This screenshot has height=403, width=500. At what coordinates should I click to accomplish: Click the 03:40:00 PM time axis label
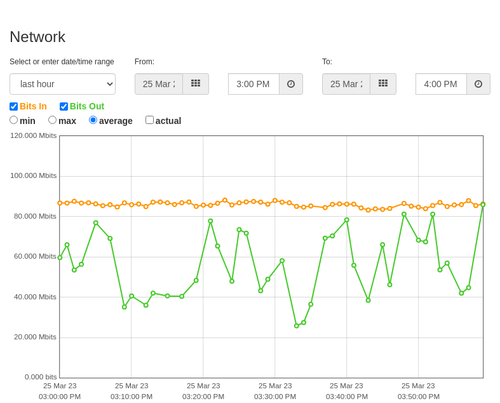click(347, 397)
